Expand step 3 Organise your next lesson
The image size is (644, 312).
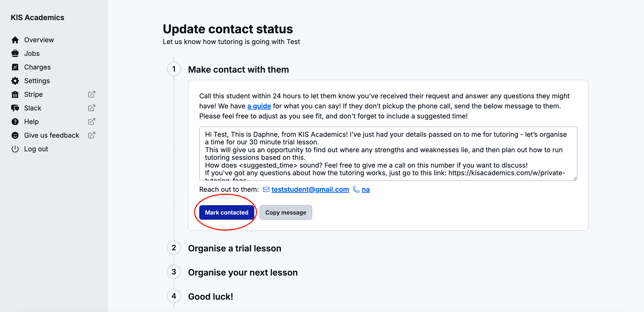(x=242, y=272)
